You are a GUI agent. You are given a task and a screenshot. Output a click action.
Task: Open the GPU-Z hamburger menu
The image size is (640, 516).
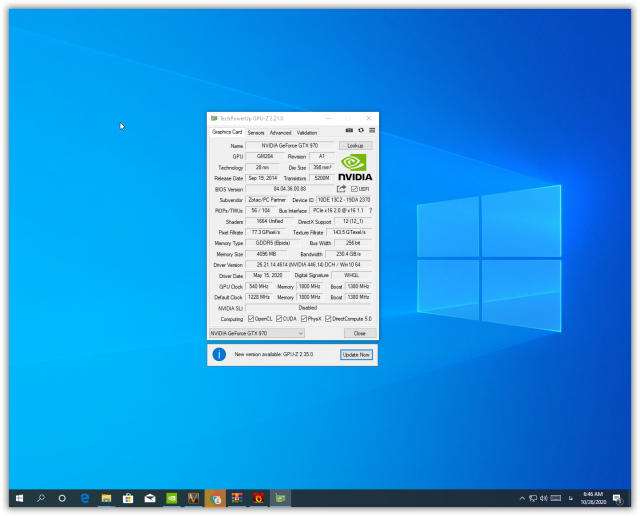coord(372,130)
